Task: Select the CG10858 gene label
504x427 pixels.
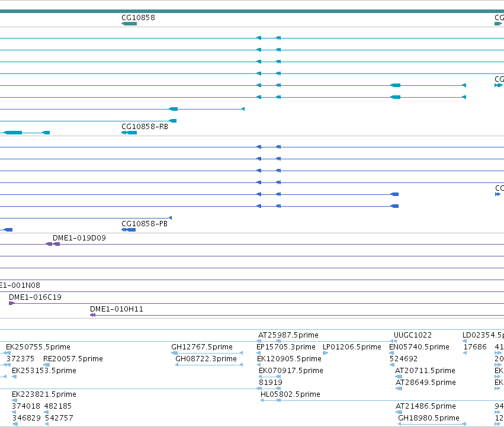Action: coord(138,18)
